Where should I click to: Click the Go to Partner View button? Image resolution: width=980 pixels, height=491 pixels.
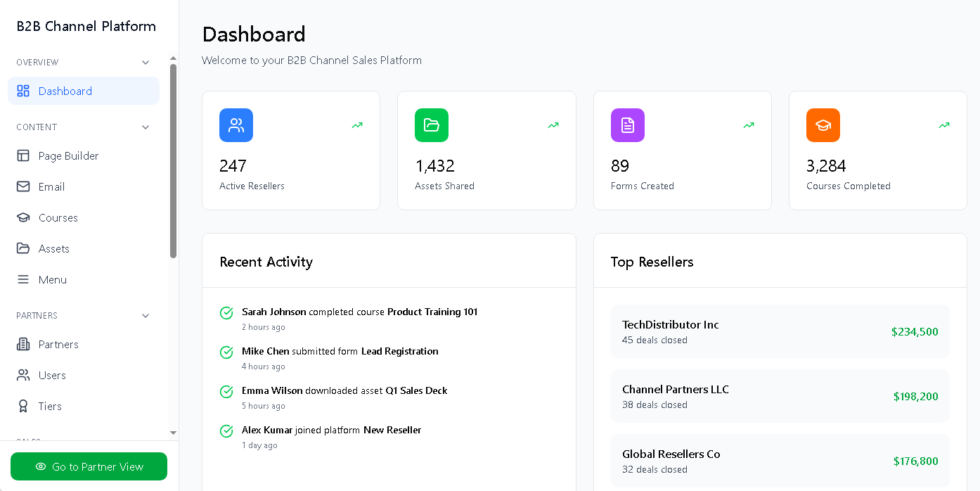click(x=89, y=466)
